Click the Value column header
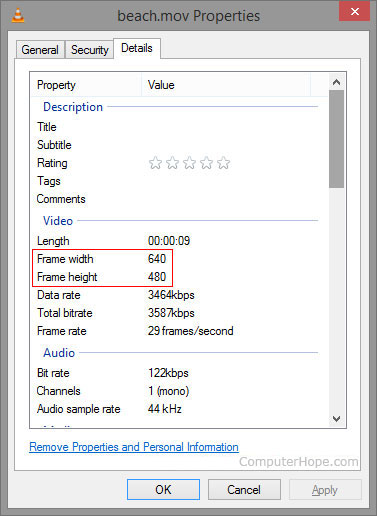This screenshot has height=516, width=377. (x=226, y=85)
